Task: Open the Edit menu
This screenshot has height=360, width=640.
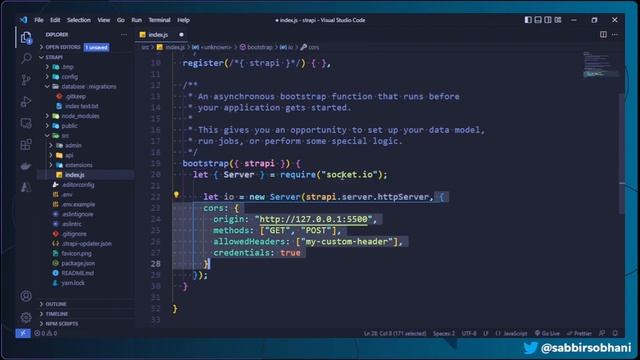Action: click(55, 20)
